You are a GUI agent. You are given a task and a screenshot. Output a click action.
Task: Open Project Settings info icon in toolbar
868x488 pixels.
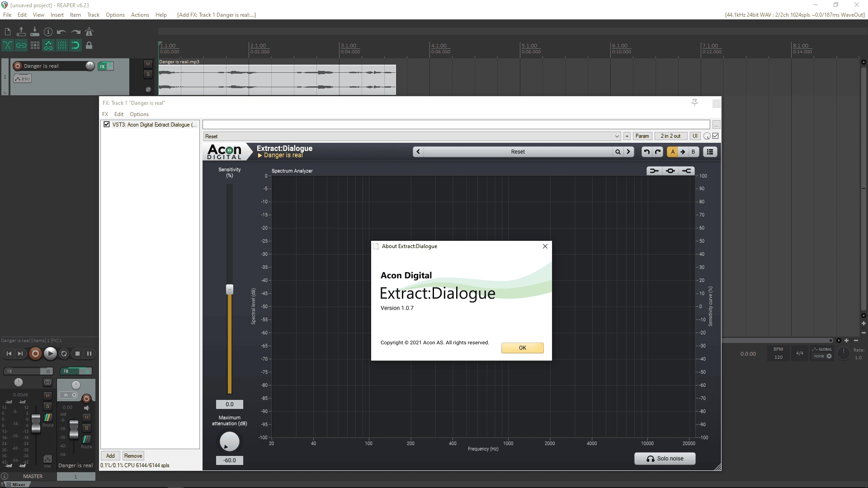(48, 32)
